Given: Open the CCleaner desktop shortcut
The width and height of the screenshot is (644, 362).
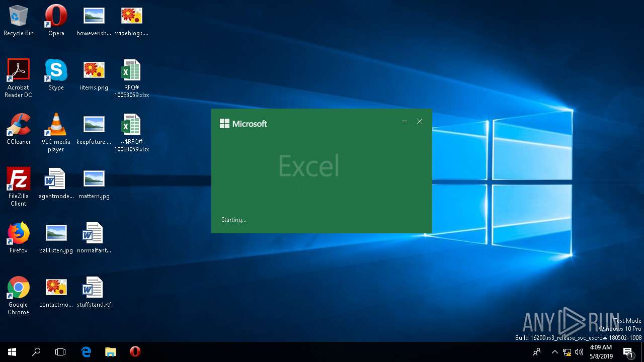Looking at the screenshot, I should 19,129.
